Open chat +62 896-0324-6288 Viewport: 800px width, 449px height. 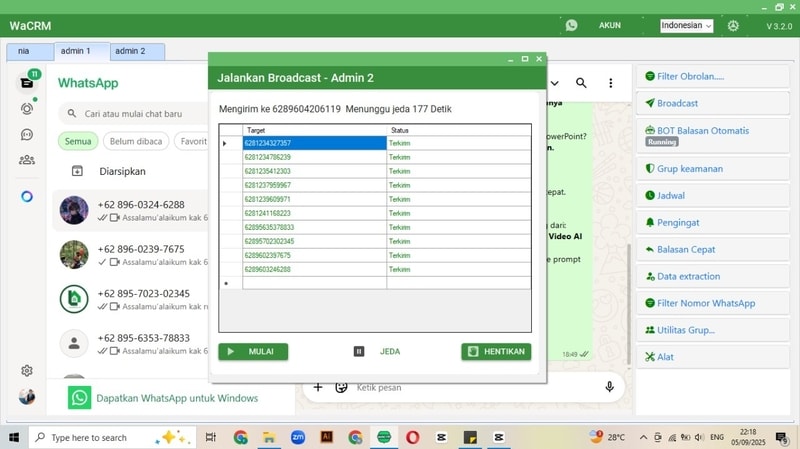coord(130,210)
